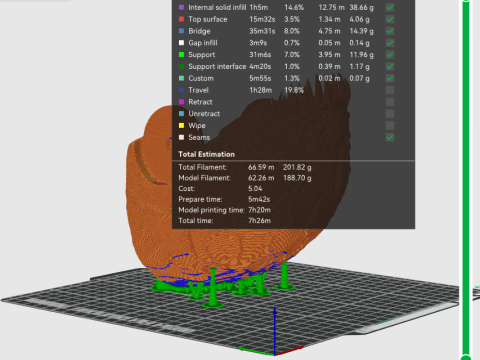This screenshot has width=480, height=360.
Task: Click Model printing time value 7h20m
Action: (x=259, y=210)
